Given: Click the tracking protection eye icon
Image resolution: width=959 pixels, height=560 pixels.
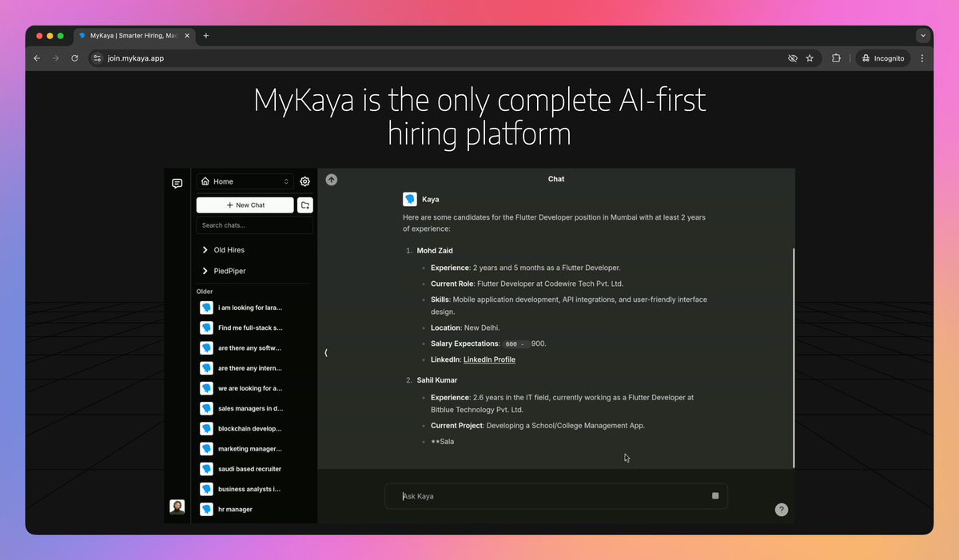Looking at the screenshot, I should tap(793, 58).
